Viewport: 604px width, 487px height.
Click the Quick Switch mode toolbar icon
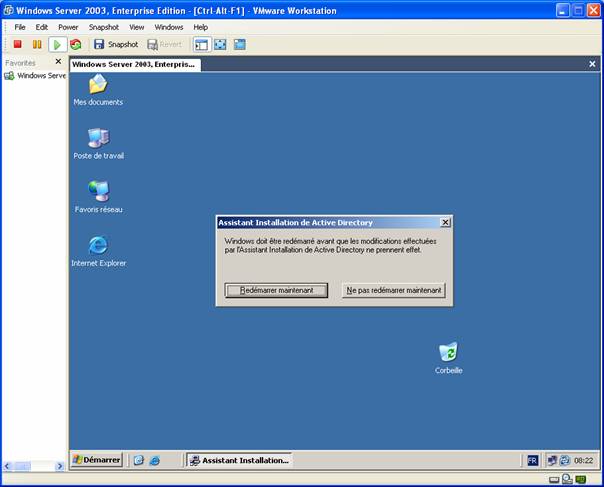coord(240,44)
